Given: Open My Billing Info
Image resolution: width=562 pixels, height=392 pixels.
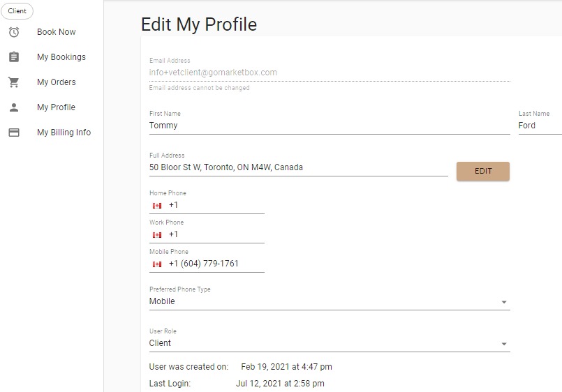Looking at the screenshot, I should [x=64, y=132].
